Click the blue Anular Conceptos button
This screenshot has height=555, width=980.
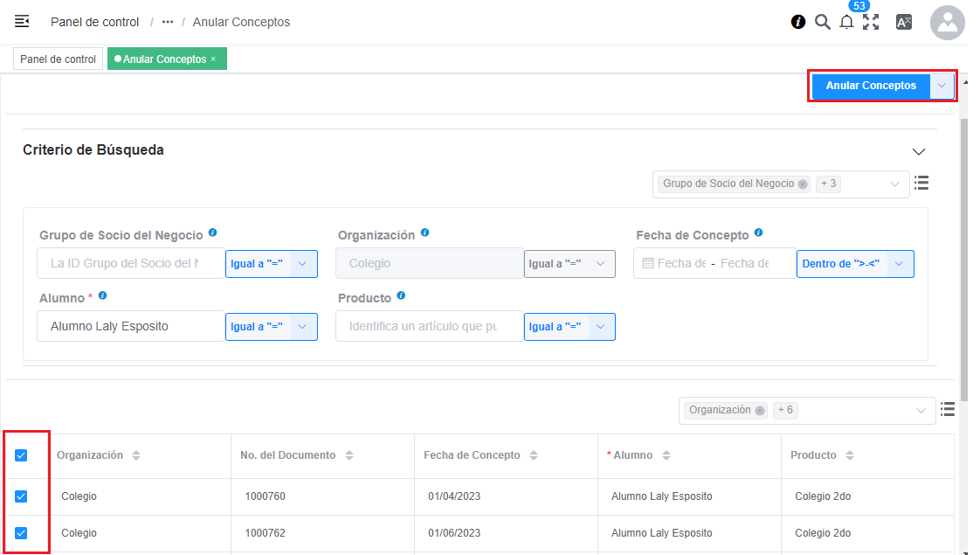coord(871,86)
